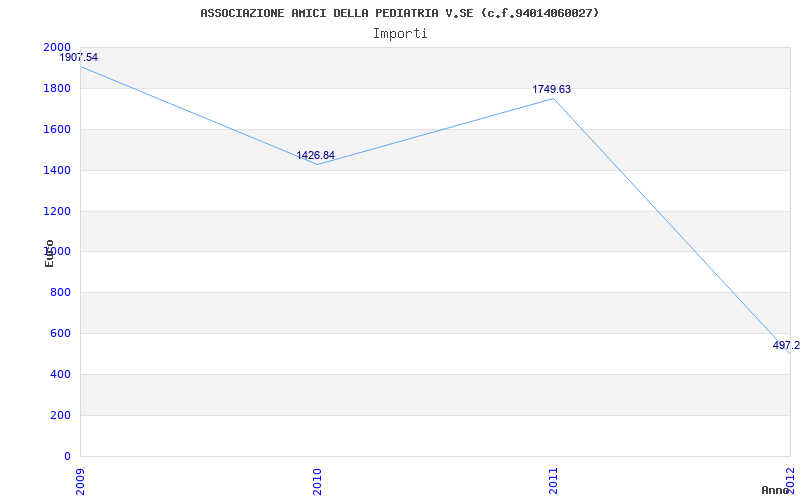The height and width of the screenshot is (500, 800).
Task: Click the 2011 x-axis label
Action: click(x=554, y=481)
